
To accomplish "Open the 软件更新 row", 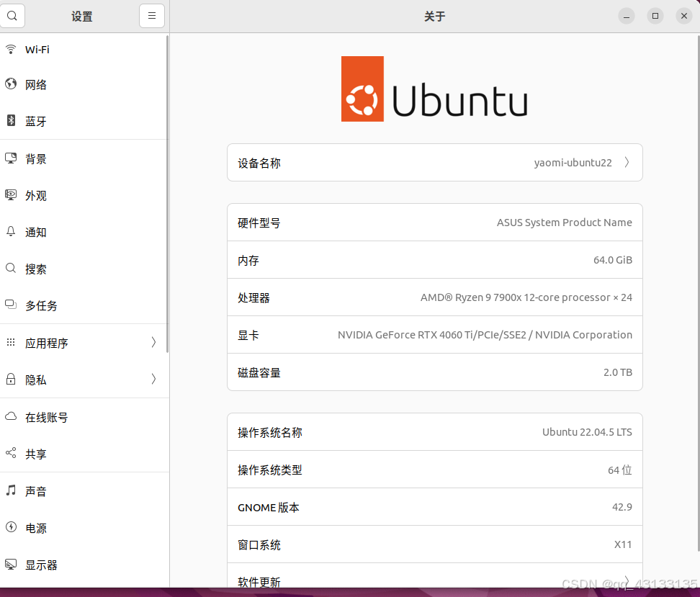I will pyautogui.click(x=435, y=575).
